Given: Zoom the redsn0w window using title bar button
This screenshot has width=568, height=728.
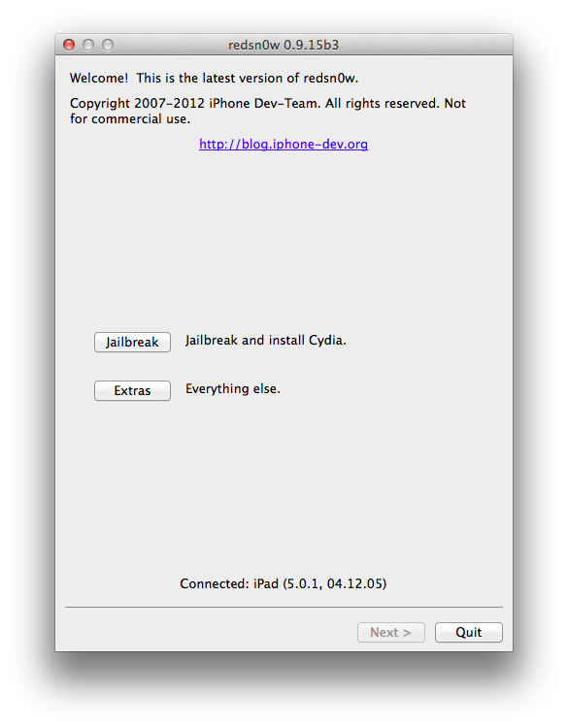Looking at the screenshot, I should point(108,45).
